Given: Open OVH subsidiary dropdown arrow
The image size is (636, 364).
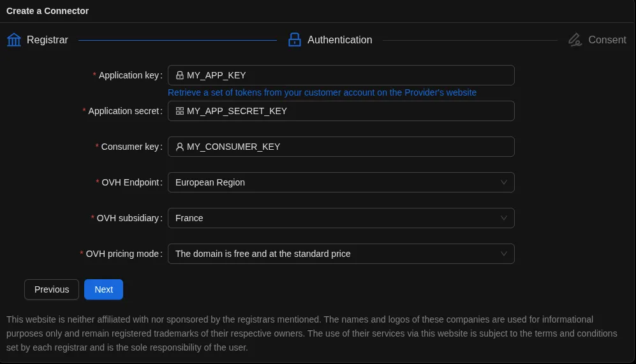Looking at the screenshot, I should [x=504, y=218].
